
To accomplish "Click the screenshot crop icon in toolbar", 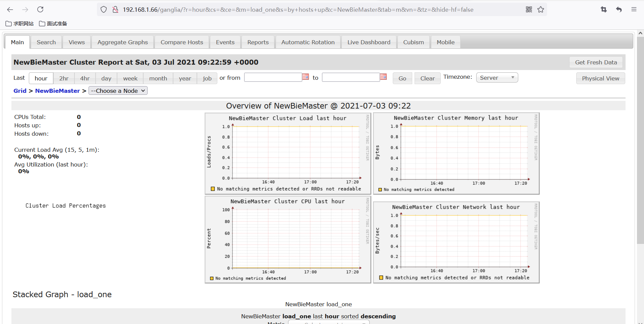I will (604, 10).
